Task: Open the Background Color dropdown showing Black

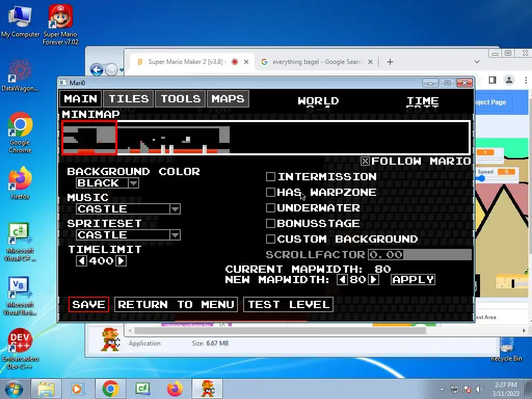Action: pos(108,183)
